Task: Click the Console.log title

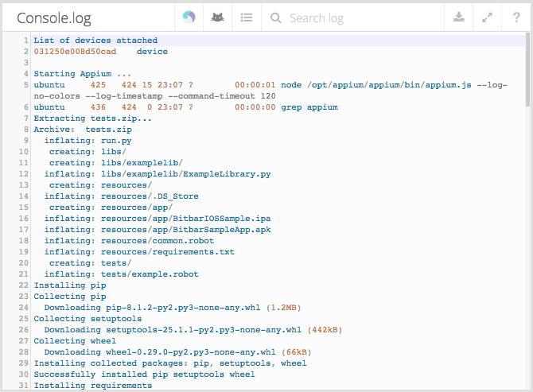Action: (x=54, y=17)
